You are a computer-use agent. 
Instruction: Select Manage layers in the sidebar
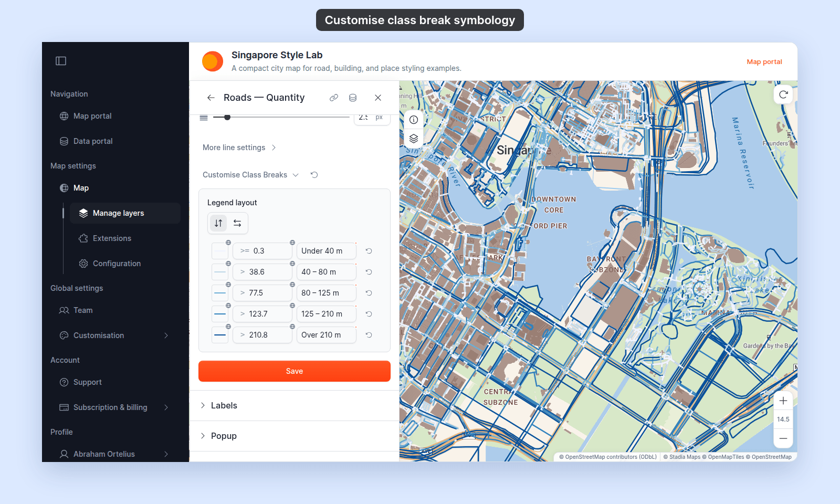pos(125,213)
